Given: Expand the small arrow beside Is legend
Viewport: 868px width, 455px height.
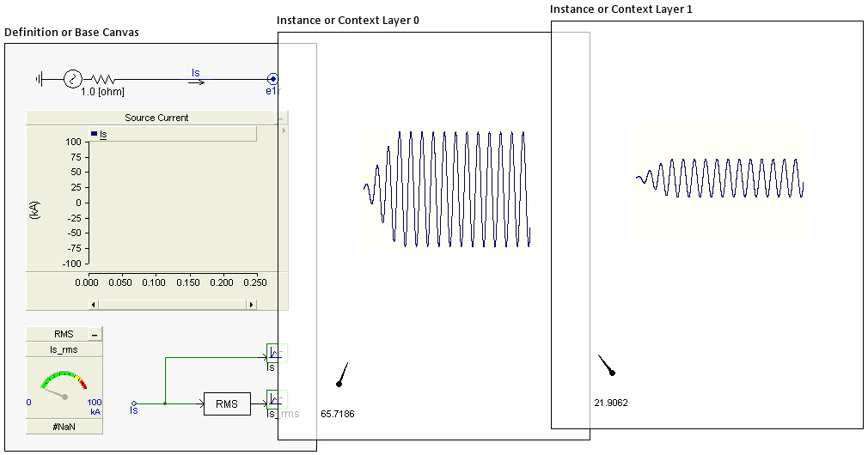Looking at the screenshot, I should (284, 131).
